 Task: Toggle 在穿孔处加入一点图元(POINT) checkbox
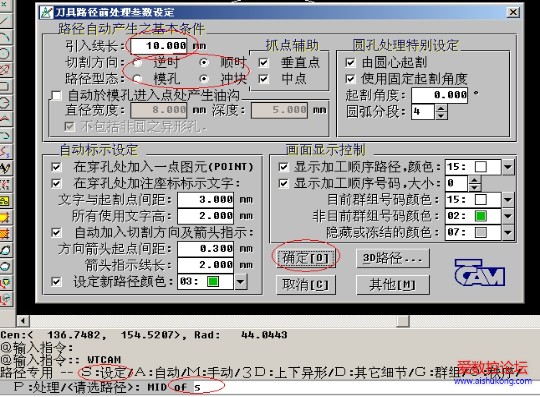click(x=56, y=167)
